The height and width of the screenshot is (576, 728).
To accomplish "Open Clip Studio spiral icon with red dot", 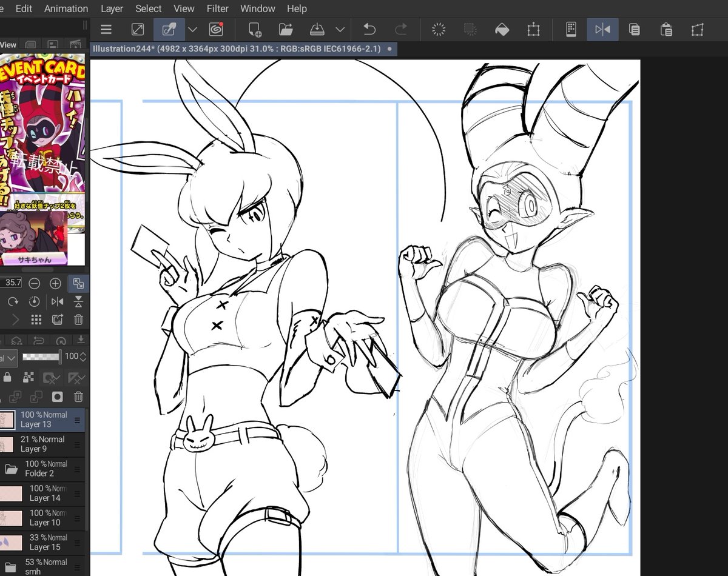I will pyautogui.click(x=216, y=29).
